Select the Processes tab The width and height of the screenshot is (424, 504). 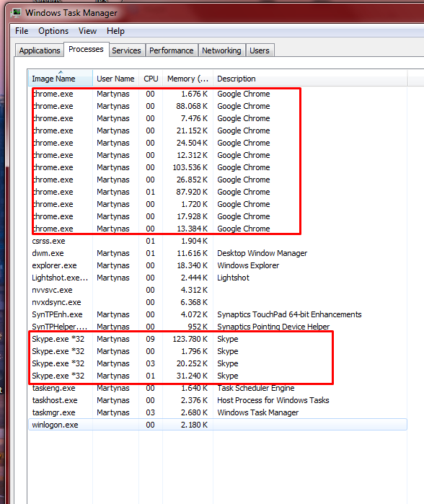pos(86,49)
